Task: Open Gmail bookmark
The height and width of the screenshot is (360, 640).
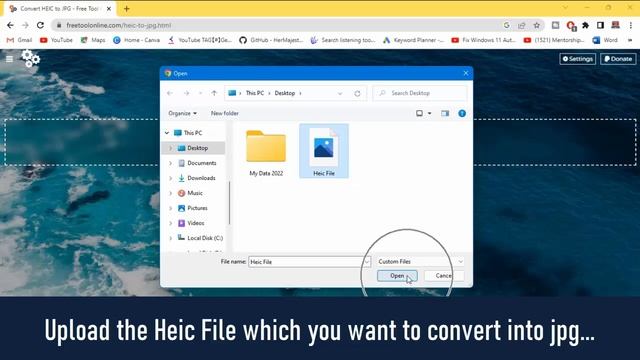Action: [20, 40]
